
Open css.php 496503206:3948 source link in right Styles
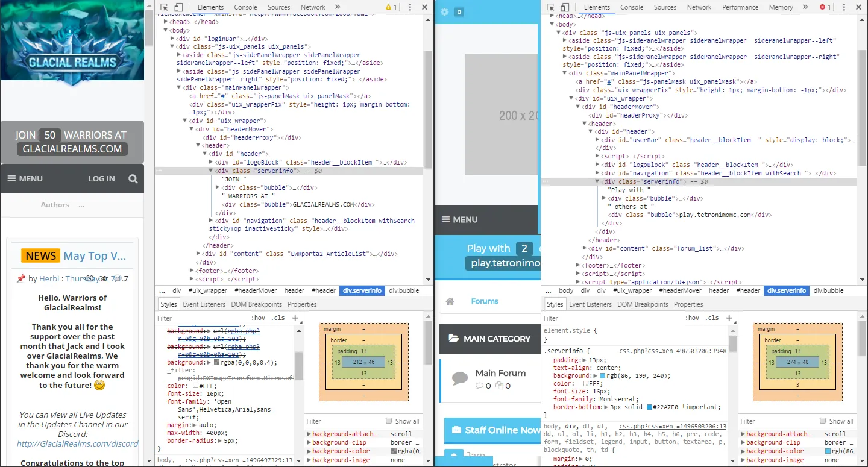tap(673, 351)
